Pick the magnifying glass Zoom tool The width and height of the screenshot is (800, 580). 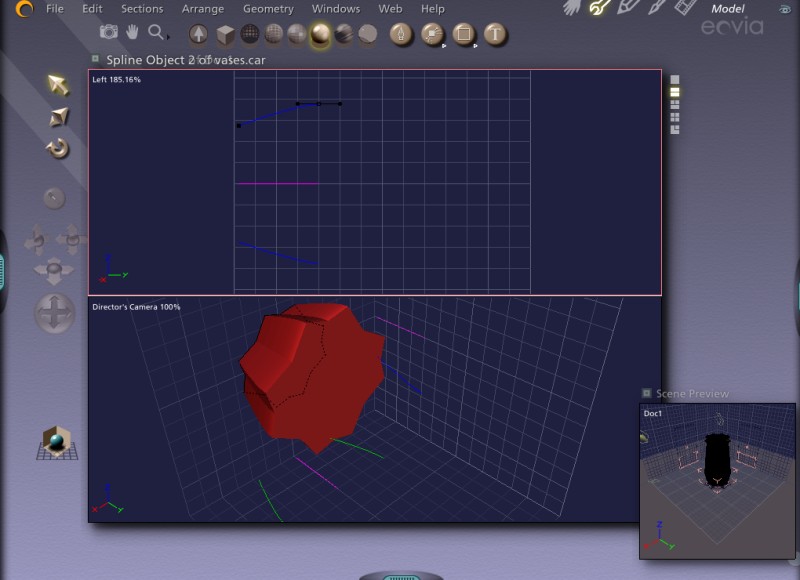pyautogui.click(x=156, y=33)
